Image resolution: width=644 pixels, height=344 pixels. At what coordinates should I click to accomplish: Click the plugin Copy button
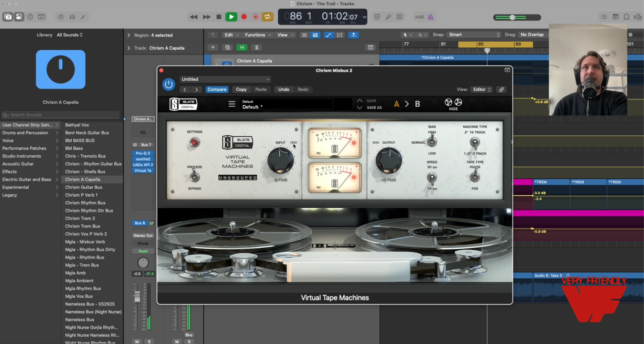tap(241, 90)
